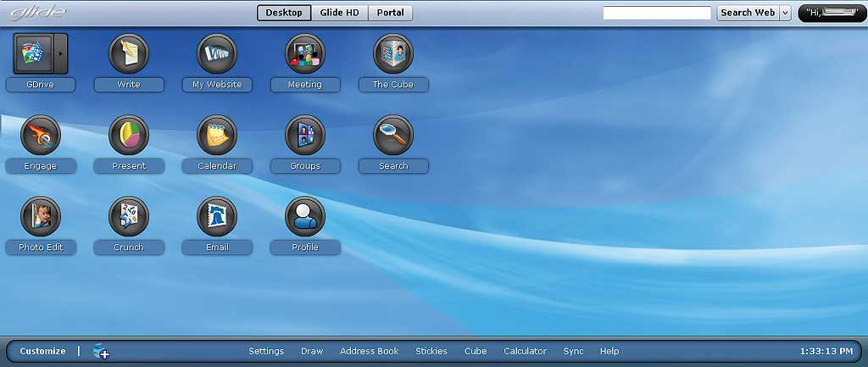
Task: Launch the Write app icon
Action: tap(129, 53)
